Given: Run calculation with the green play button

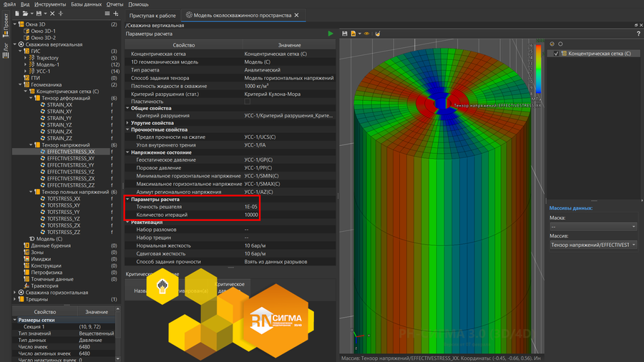Looking at the screenshot, I should tap(330, 34).
